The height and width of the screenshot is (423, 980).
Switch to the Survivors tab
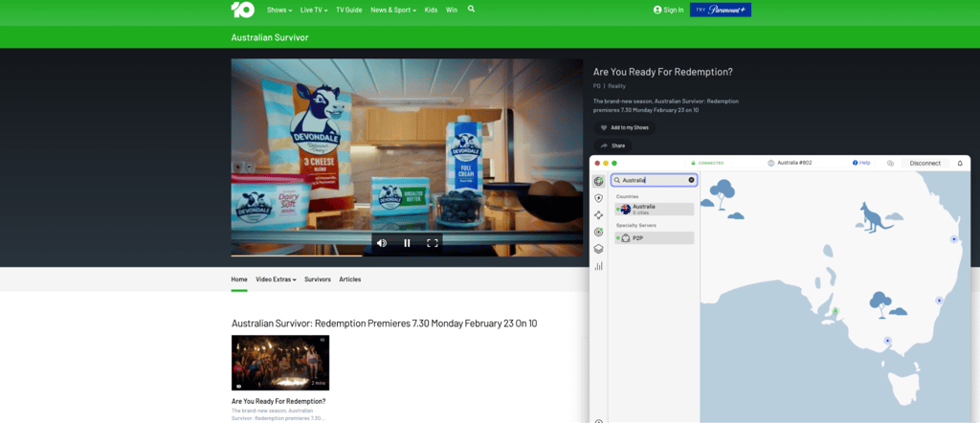(318, 279)
